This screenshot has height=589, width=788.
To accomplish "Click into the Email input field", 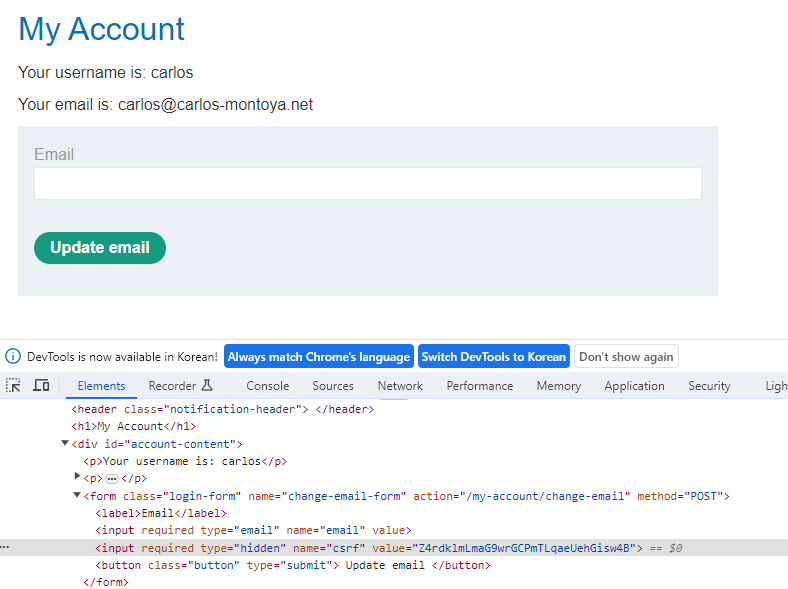I will (x=367, y=183).
